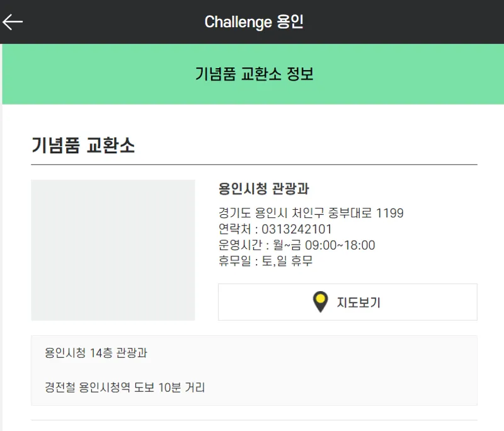Go back using the arrow icon
504x431 pixels.
click(x=13, y=22)
